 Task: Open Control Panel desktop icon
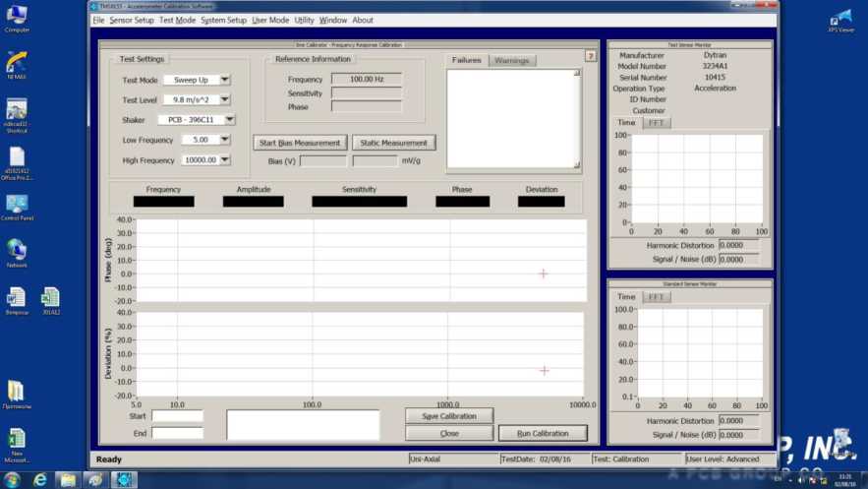(16, 205)
